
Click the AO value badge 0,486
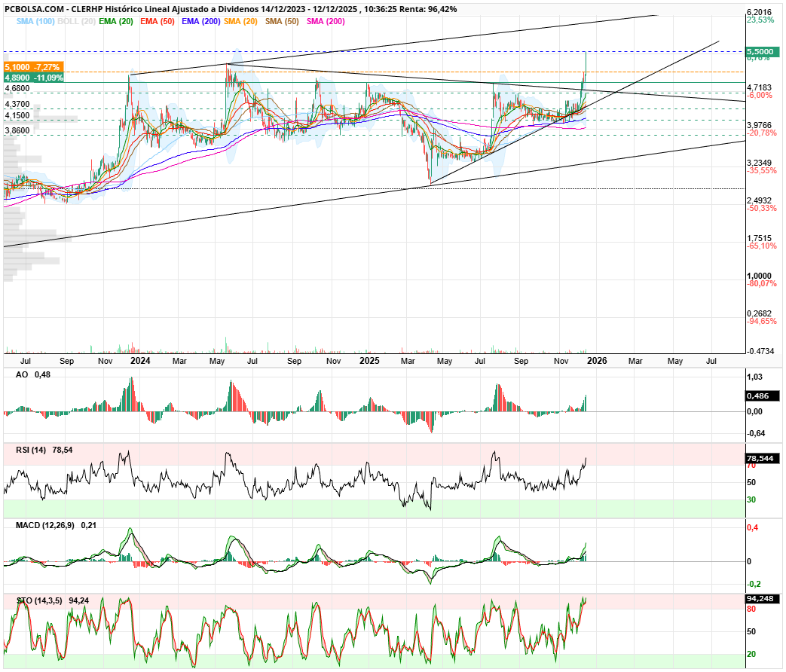click(757, 396)
